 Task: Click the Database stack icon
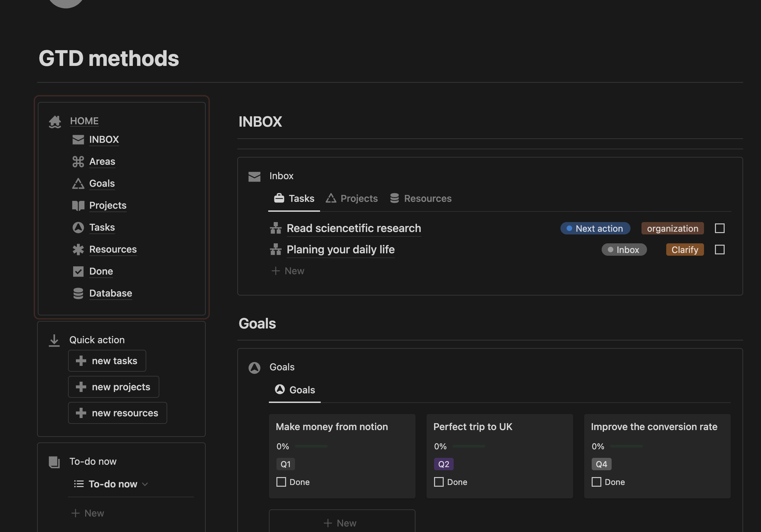[78, 293]
